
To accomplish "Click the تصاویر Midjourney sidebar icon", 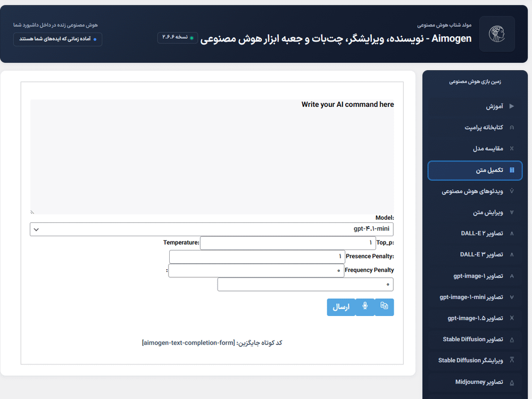I will [512, 382].
